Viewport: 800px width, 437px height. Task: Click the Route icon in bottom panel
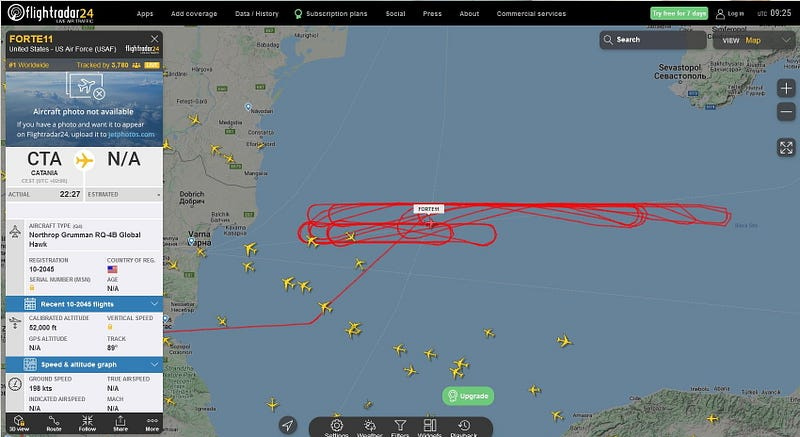54,423
